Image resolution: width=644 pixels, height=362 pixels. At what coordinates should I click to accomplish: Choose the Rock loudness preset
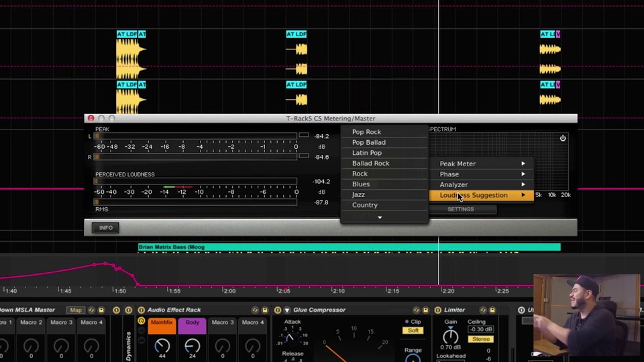[384, 174]
